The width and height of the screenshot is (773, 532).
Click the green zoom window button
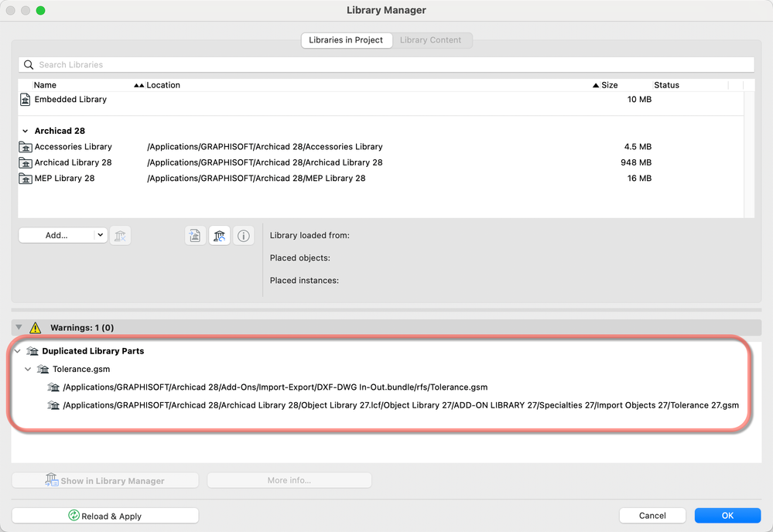pyautogui.click(x=40, y=10)
